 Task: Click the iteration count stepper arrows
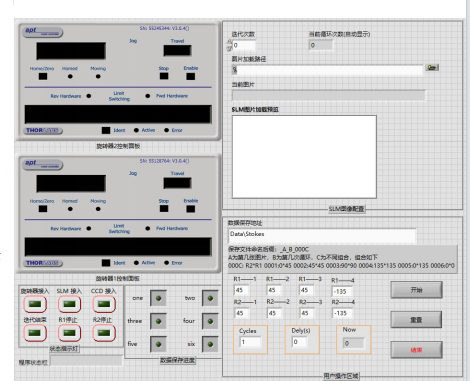click(229, 45)
